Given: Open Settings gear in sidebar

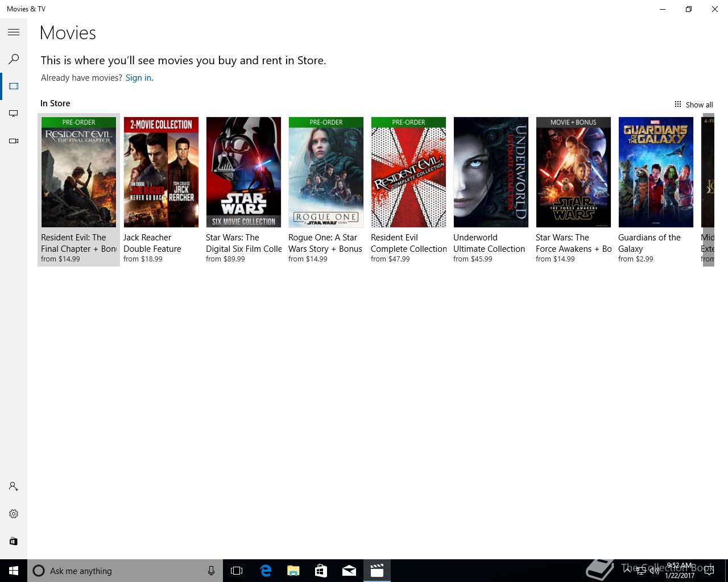Looking at the screenshot, I should point(14,514).
